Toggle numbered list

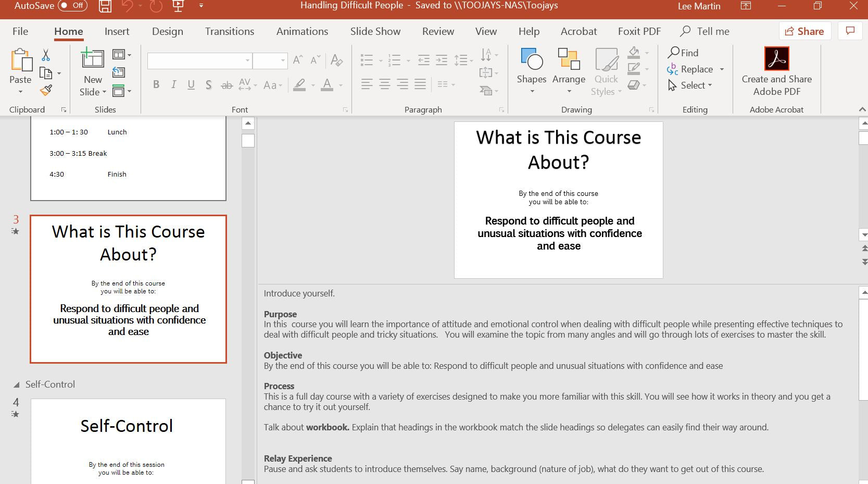(x=395, y=60)
